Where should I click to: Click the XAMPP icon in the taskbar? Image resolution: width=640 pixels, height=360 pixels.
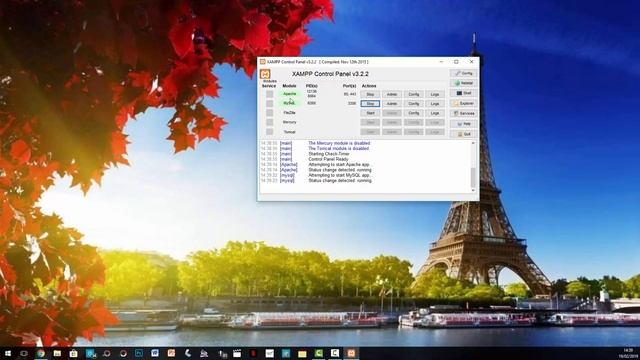click(351, 353)
